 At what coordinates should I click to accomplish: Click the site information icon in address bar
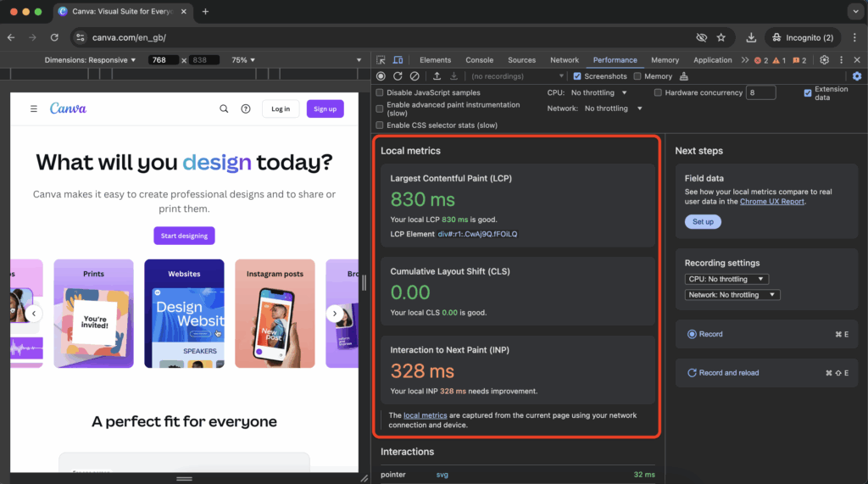81,37
